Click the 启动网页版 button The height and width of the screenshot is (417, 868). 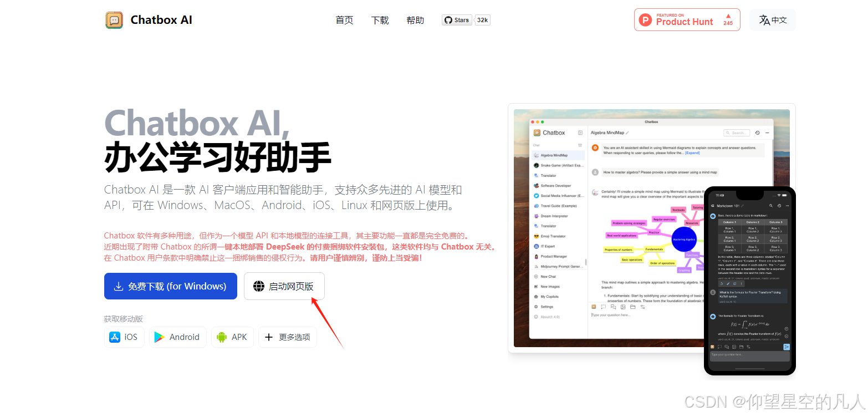[x=284, y=286]
